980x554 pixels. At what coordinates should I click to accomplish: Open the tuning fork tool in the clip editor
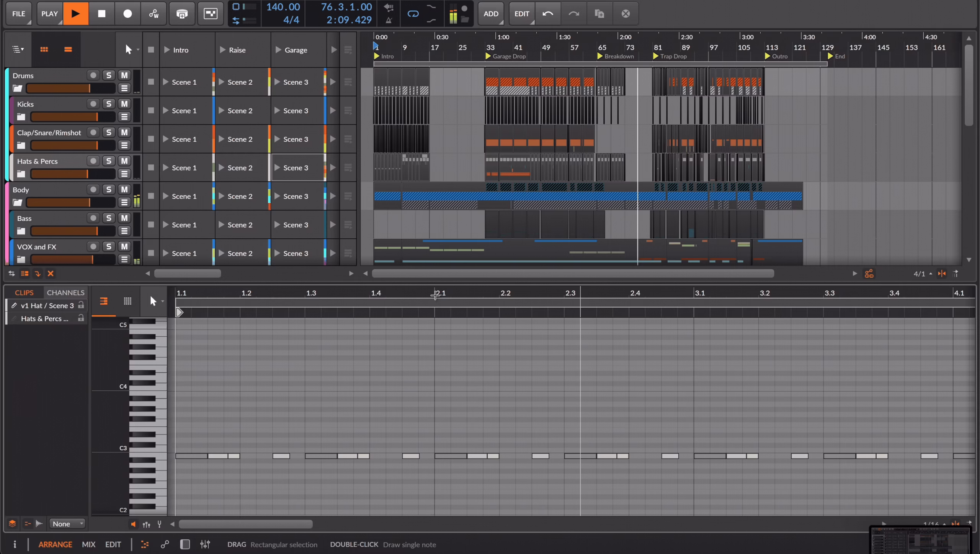pyautogui.click(x=159, y=524)
